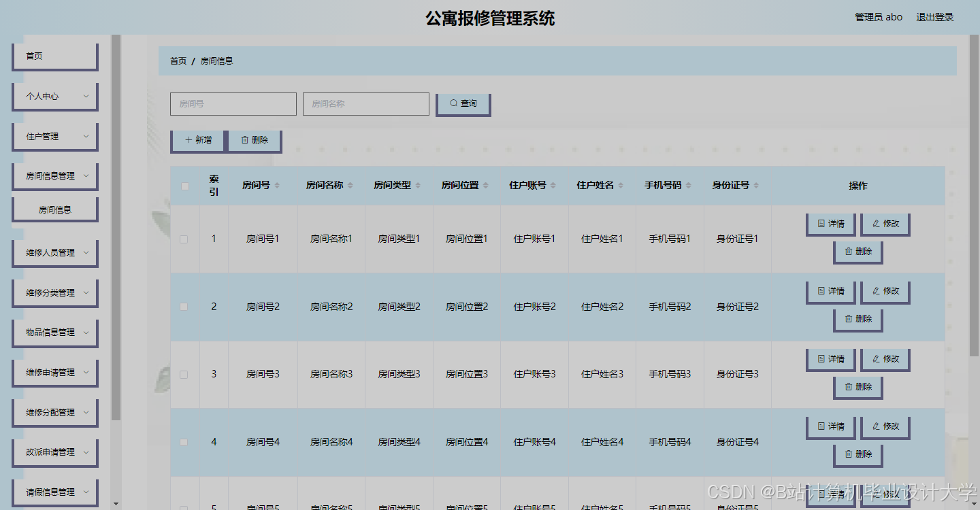Click the trash icon in the toolbar 删除 button
This screenshot has height=510, width=980.
pos(245,140)
